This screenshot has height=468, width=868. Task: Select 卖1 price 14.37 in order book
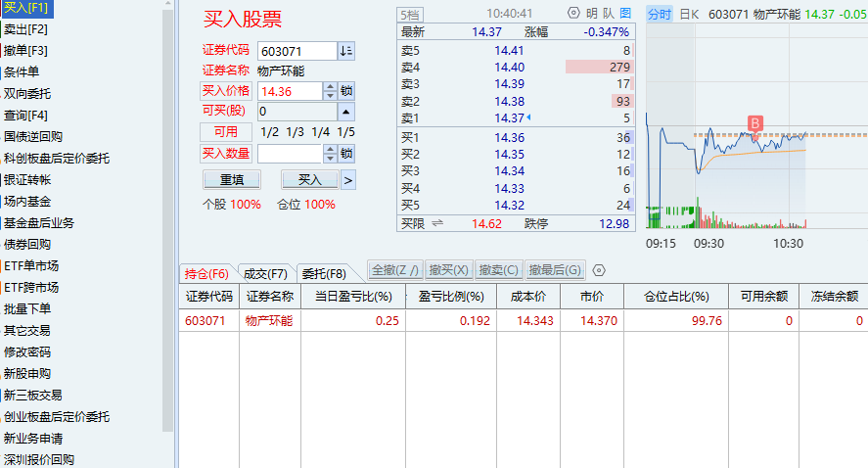pyautogui.click(x=509, y=117)
